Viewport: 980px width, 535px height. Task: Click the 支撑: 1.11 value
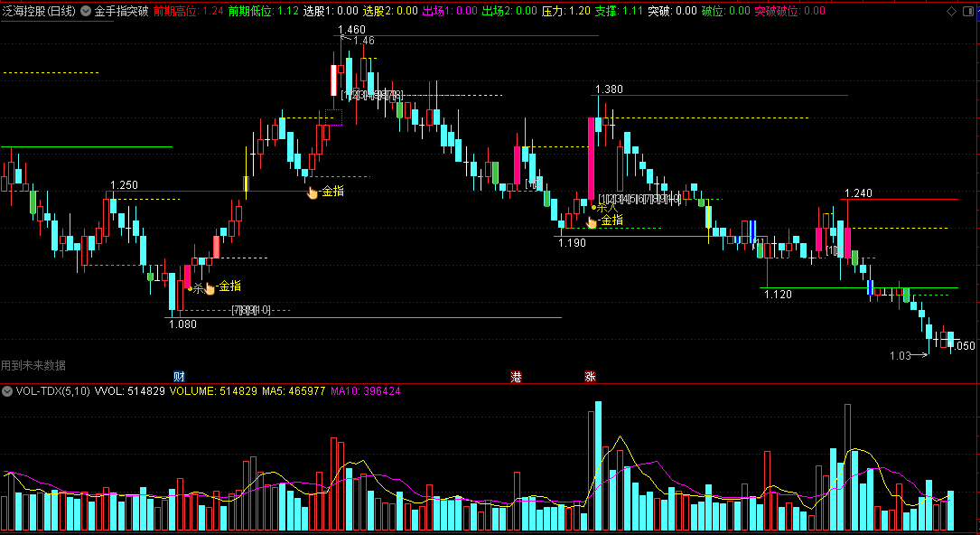coord(619,11)
